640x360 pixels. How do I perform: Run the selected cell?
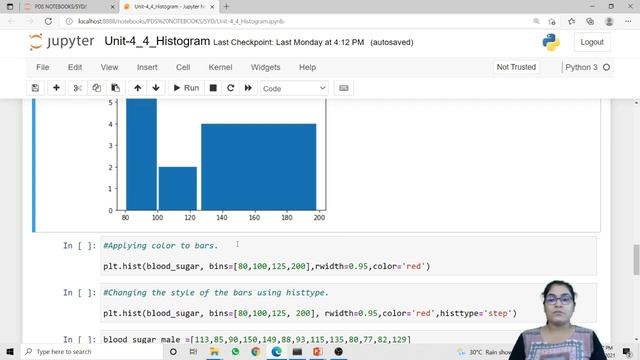point(186,88)
